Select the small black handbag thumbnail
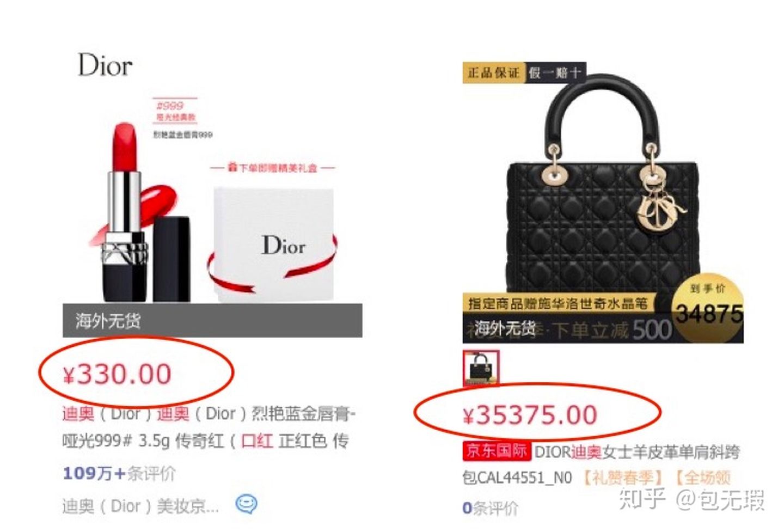 [481, 369]
